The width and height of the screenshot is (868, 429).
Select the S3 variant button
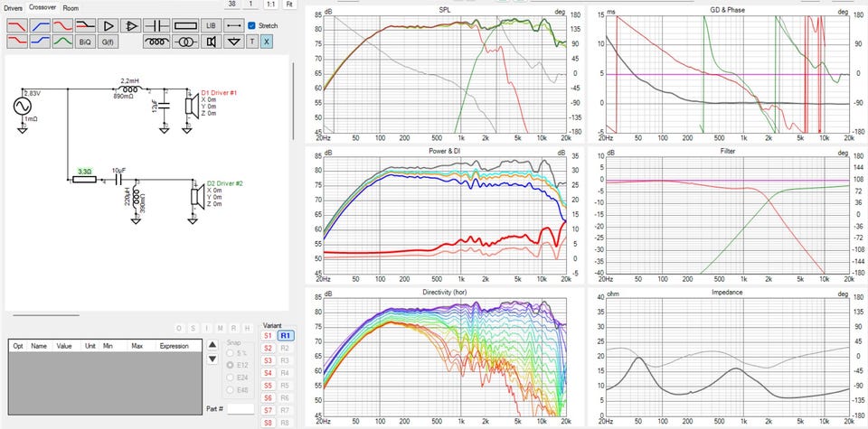coord(268,360)
